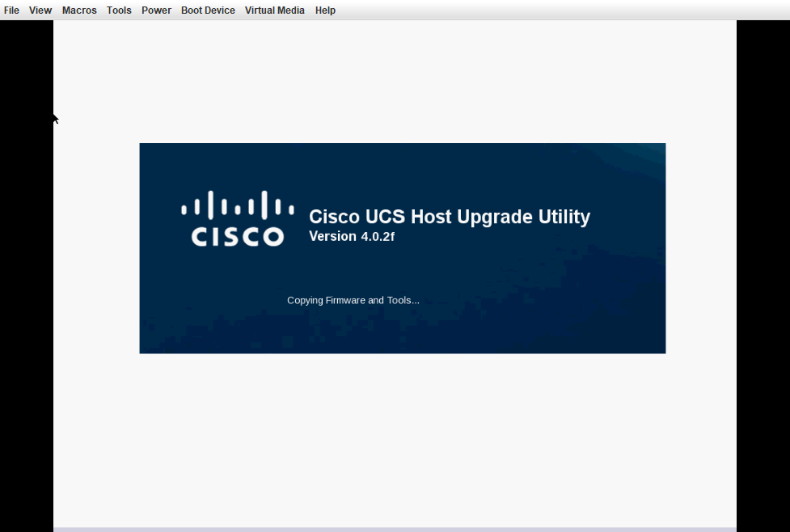The height and width of the screenshot is (532, 790).
Task: Click the 'Cisco UCS Host Upgrade Utility' title
Action: coord(450,217)
